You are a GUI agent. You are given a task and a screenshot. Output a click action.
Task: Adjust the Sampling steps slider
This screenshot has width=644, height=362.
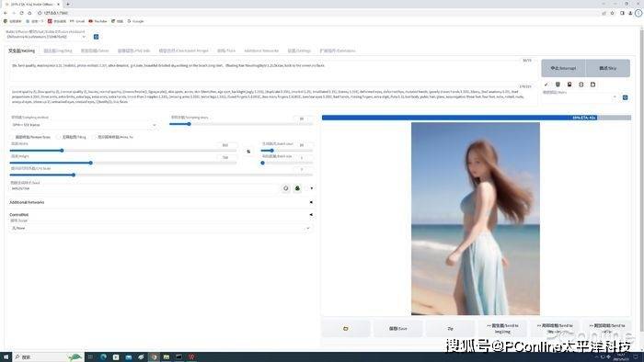point(241,124)
